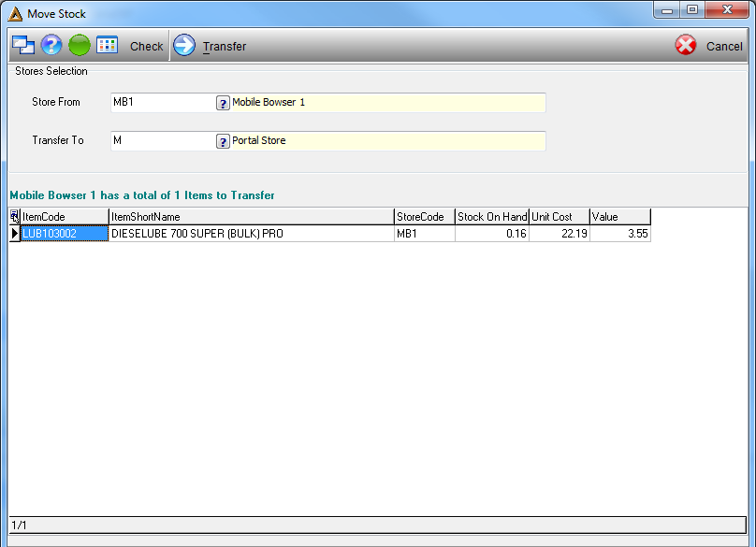Click the red X Cancel icon
The width and height of the screenshot is (756, 547).
pyautogui.click(x=685, y=45)
